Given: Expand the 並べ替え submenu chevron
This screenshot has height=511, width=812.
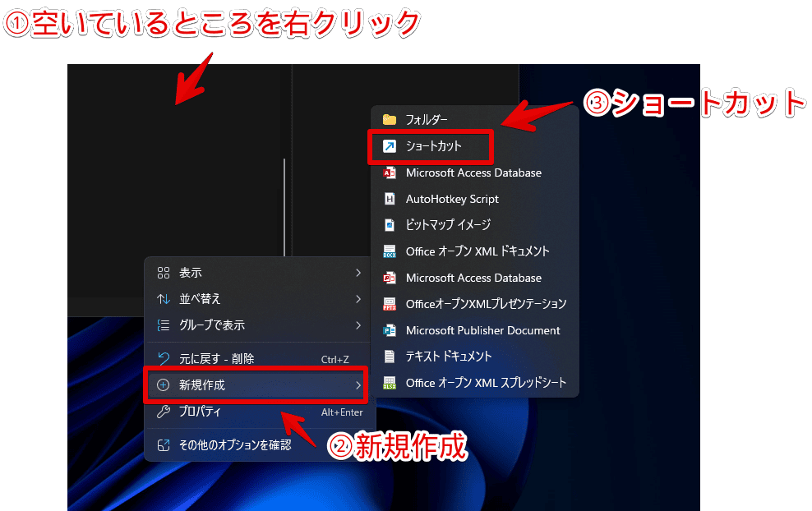Looking at the screenshot, I should pos(358,299).
